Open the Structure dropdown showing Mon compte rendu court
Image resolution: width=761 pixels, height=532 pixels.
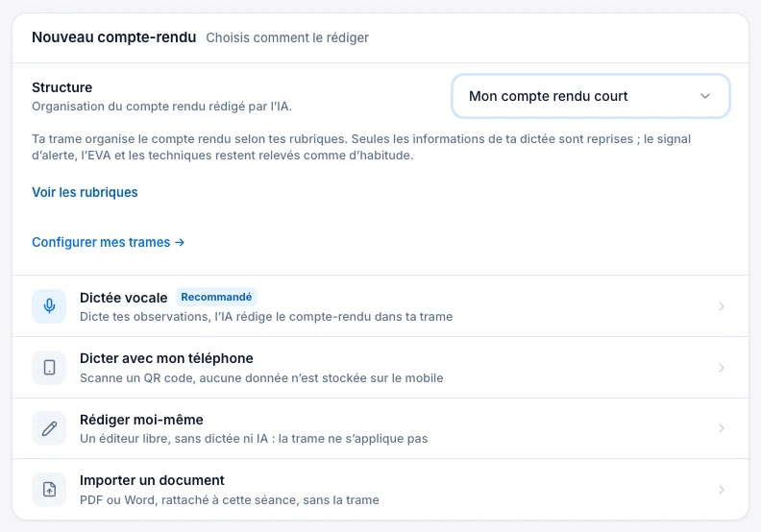pyautogui.click(x=591, y=96)
